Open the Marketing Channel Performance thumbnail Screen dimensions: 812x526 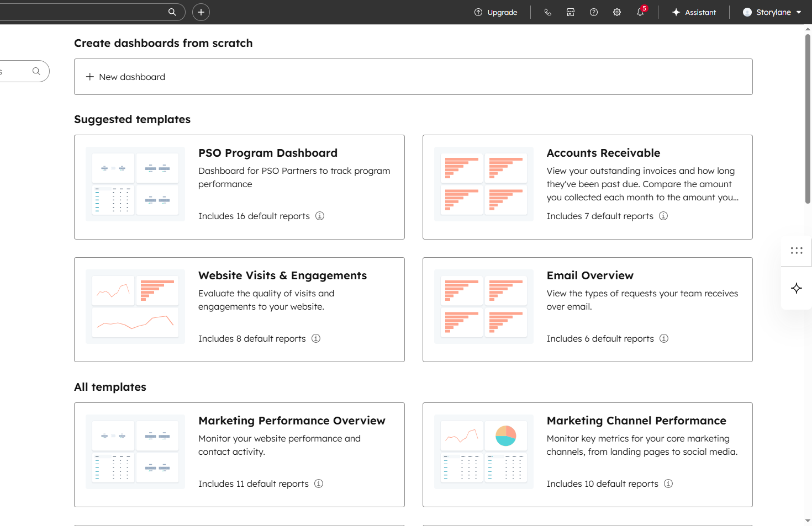point(483,451)
